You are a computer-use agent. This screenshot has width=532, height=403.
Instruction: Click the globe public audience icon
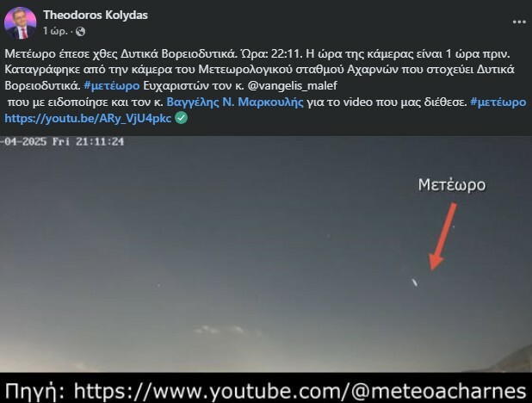[81, 32]
